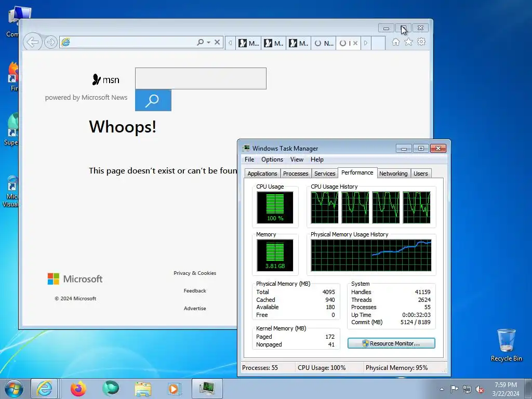
Task: Open the Feedback link
Action: tap(195, 291)
